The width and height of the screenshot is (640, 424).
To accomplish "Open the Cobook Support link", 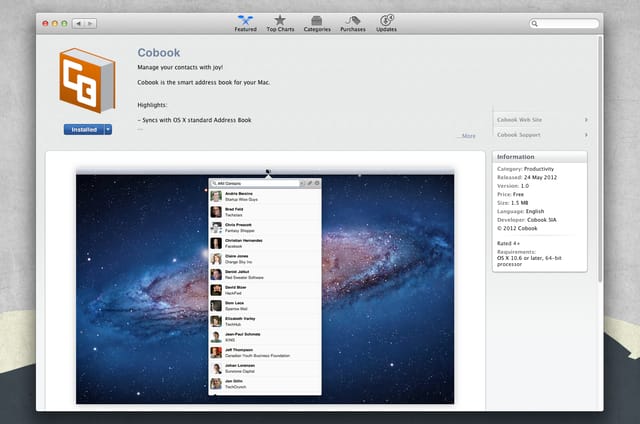I will click(518, 135).
